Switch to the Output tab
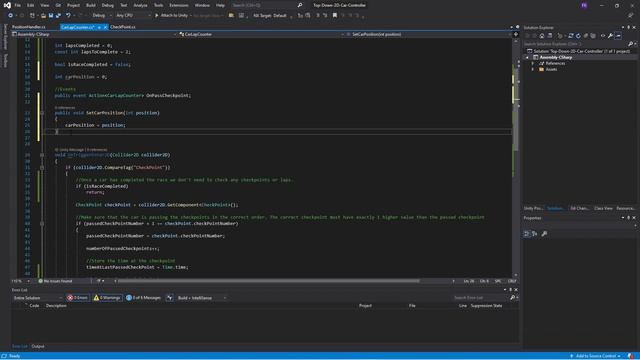640x360 pixels. coord(38,346)
